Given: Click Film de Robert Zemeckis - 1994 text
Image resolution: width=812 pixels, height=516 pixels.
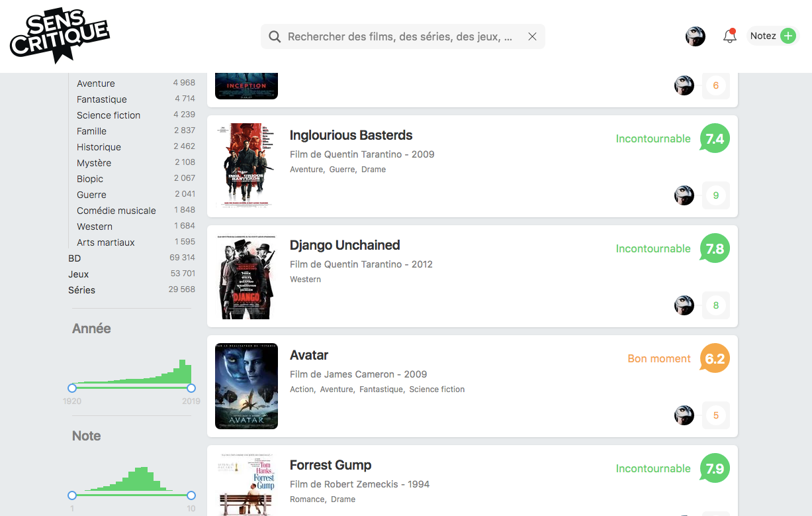Looking at the screenshot, I should 359,484.
